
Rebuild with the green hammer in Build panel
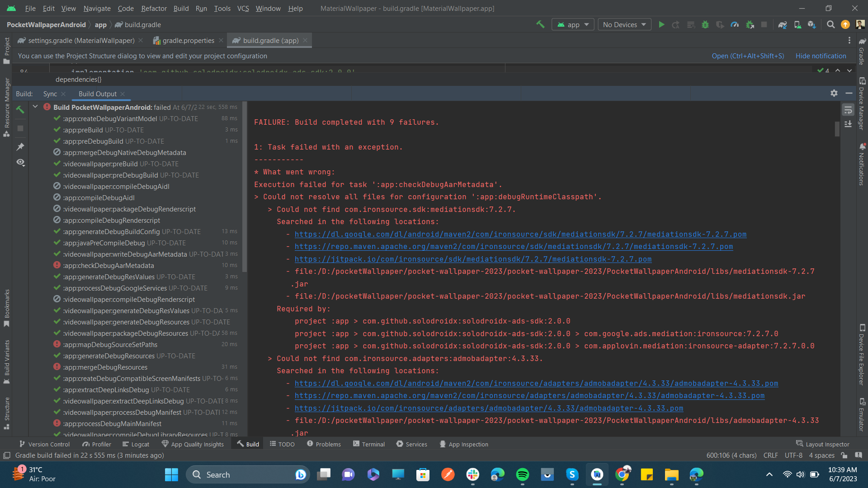point(20,109)
